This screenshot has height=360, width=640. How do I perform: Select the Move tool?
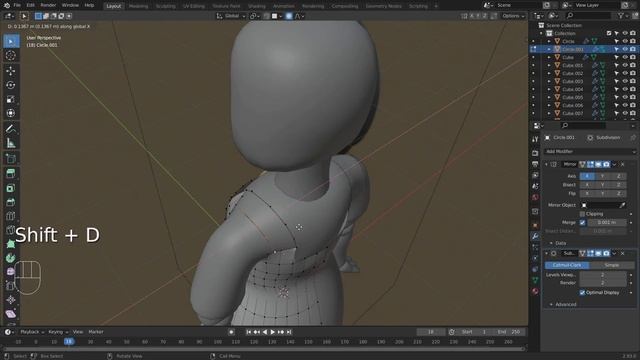[x=11, y=71]
